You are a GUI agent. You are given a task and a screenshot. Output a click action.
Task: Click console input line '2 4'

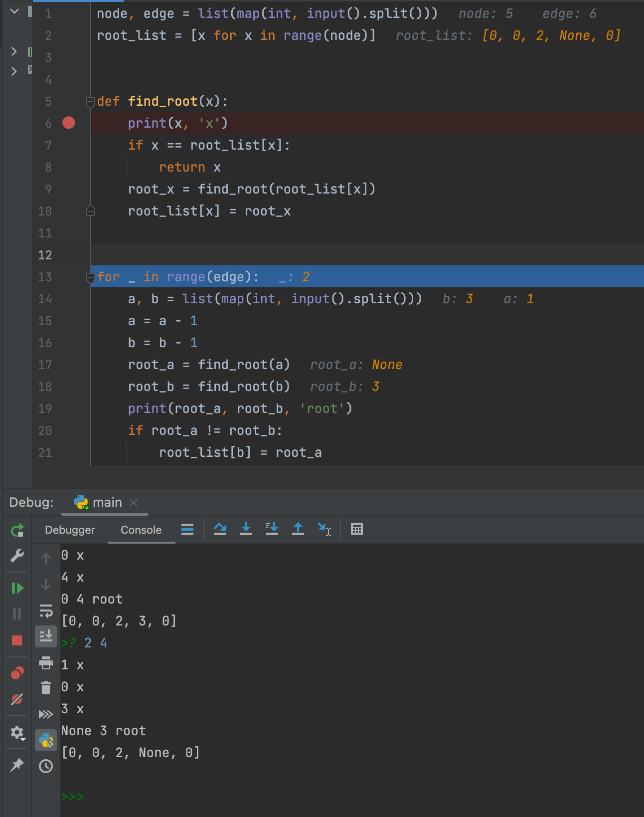click(96, 643)
